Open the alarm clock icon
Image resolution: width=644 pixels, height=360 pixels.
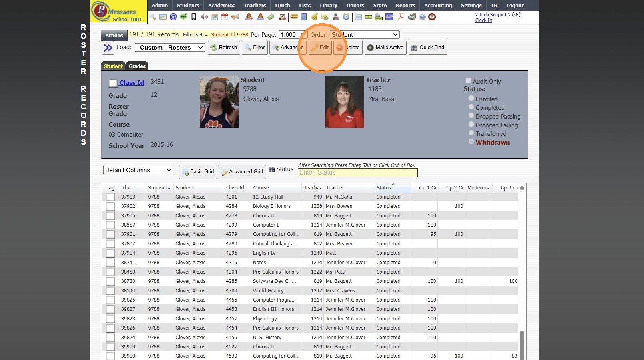346,17
